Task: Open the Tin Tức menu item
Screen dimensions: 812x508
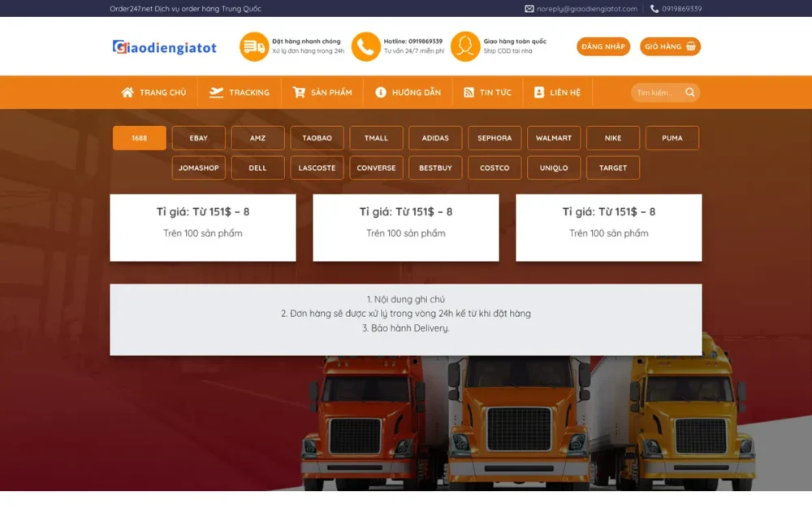Action: click(x=487, y=93)
